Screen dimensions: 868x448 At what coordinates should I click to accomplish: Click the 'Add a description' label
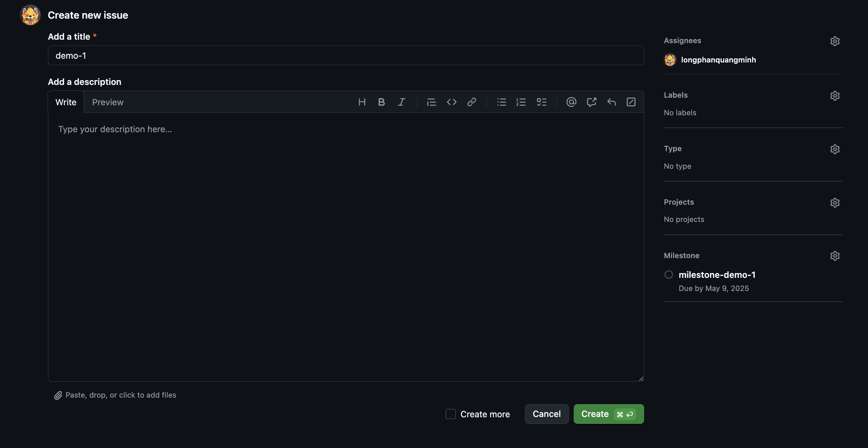tap(85, 82)
